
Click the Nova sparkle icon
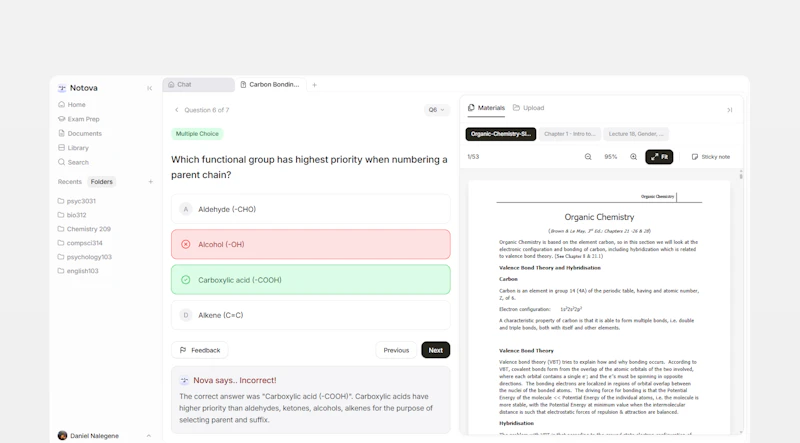(x=184, y=380)
